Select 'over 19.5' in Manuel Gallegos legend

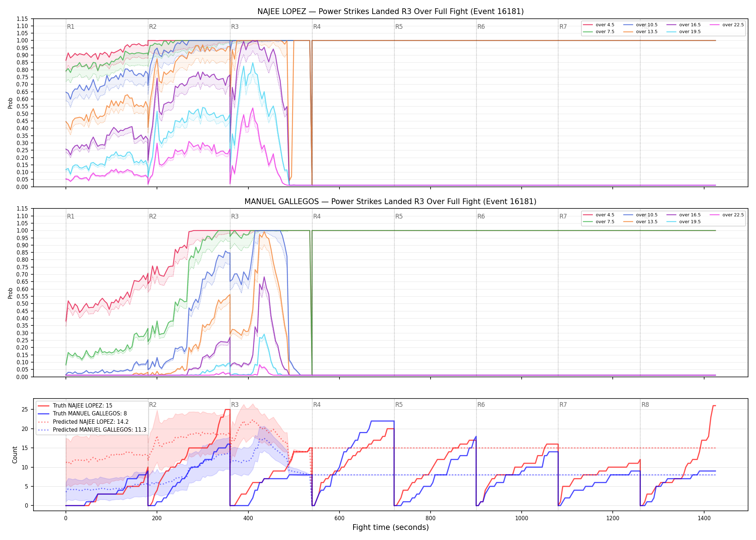(684, 222)
